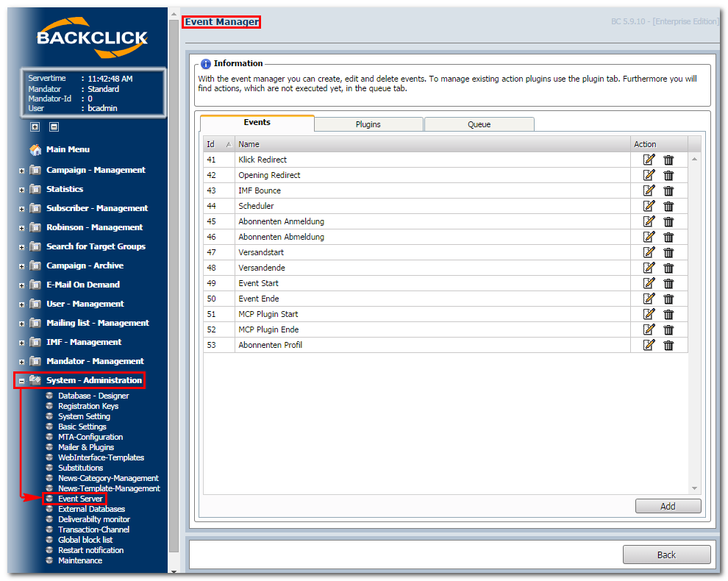Open Registration Keys
This screenshot has width=728, height=581.
pos(88,406)
